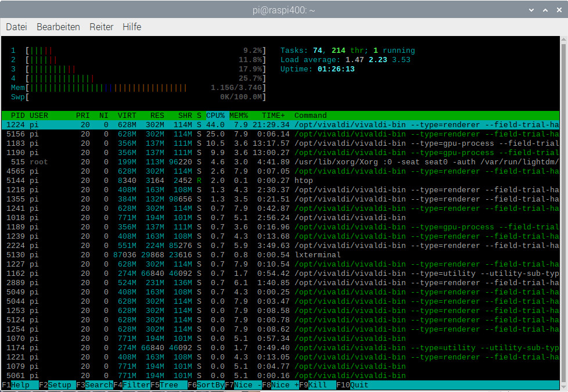The height and width of the screenshot is (392, 568).
Task: Open the Reiter menu
Action: coord(101,27)
